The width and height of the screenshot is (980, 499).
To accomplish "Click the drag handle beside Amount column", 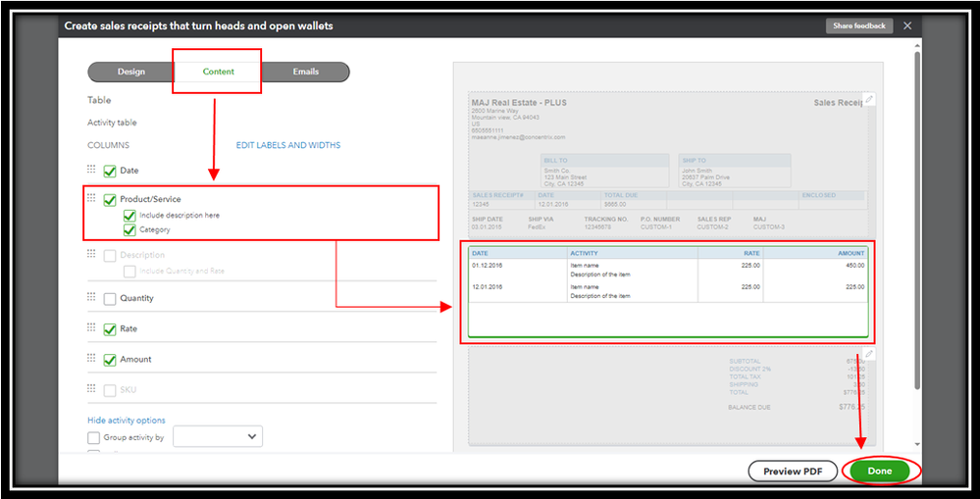I will pyautogui.click(x=91, y=359).
